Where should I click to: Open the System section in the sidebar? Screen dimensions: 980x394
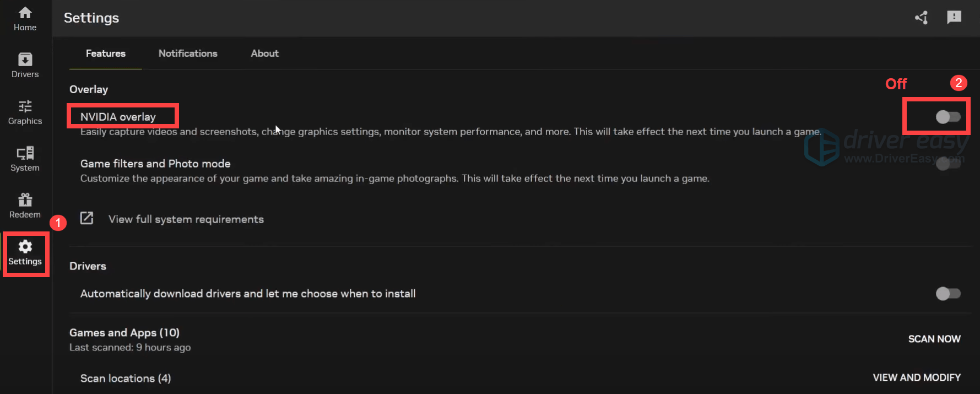(x=25, y=159)
